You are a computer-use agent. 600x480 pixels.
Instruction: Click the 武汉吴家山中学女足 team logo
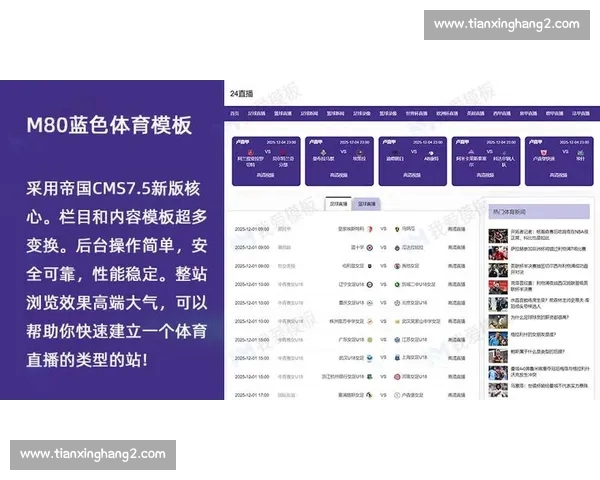pos(397,321)
